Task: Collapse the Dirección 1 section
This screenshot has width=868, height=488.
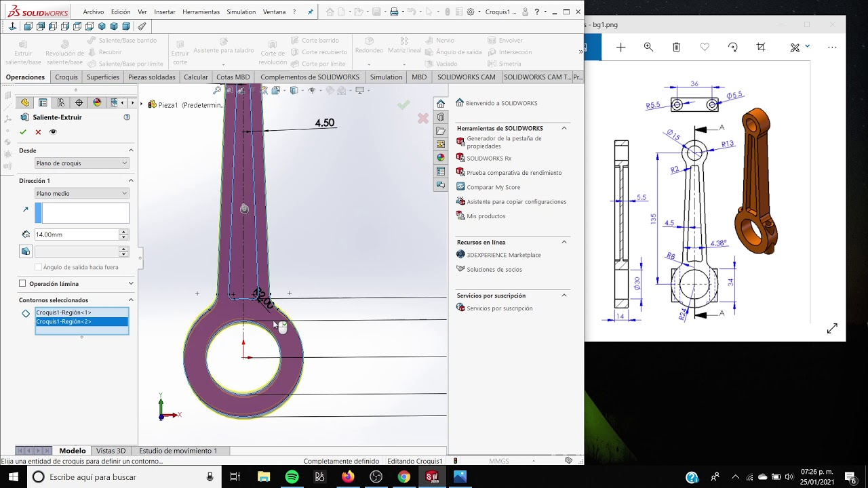Action: pos(131,181)
